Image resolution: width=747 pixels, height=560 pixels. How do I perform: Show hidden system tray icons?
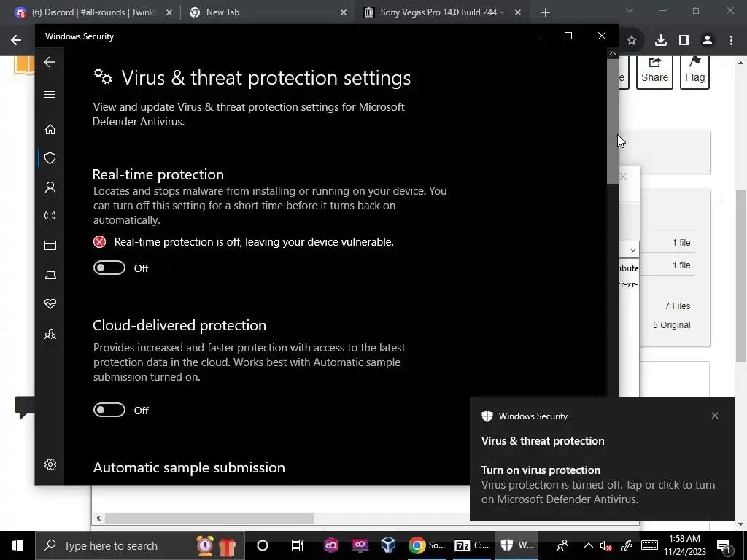point(589,545)
